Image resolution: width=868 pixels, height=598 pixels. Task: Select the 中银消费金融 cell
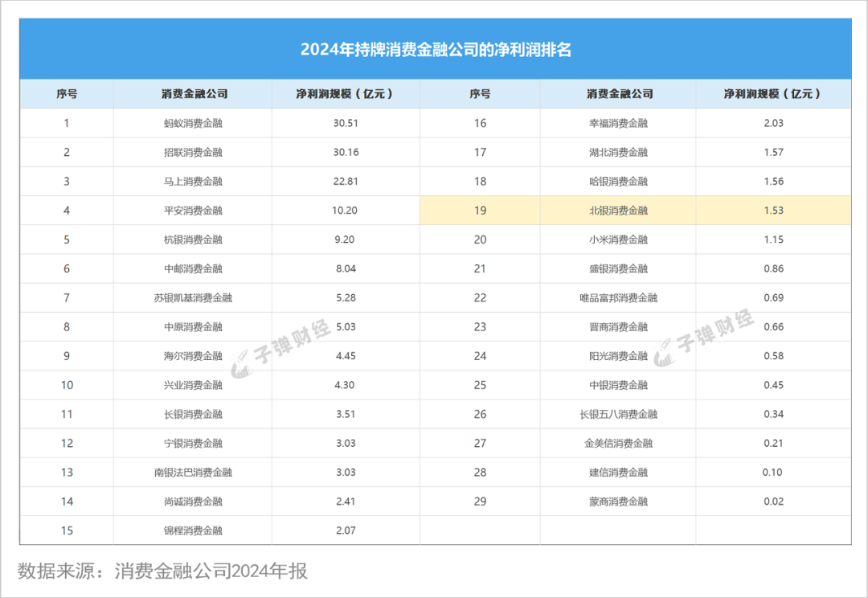coord(618,385)
